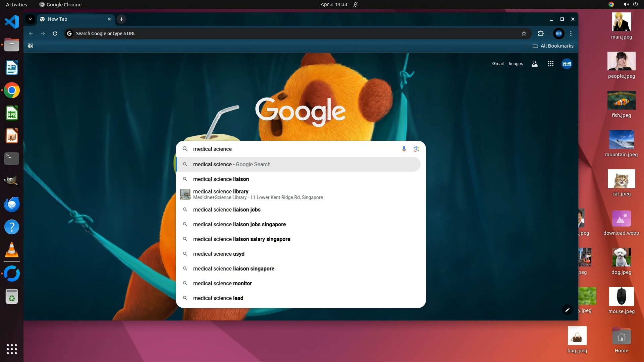Open the Google apps grid
Viewport: 644px width, 362px height.
pos(550,64)
